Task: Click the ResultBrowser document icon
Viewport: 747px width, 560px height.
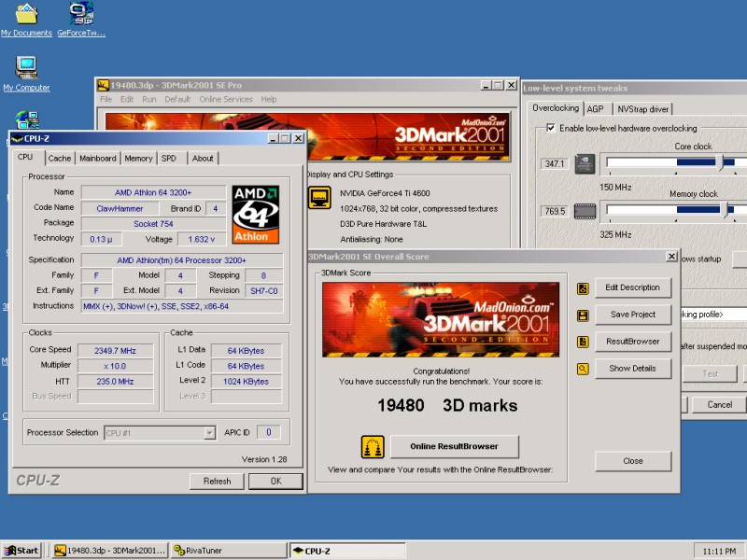Action: (583, 342)
